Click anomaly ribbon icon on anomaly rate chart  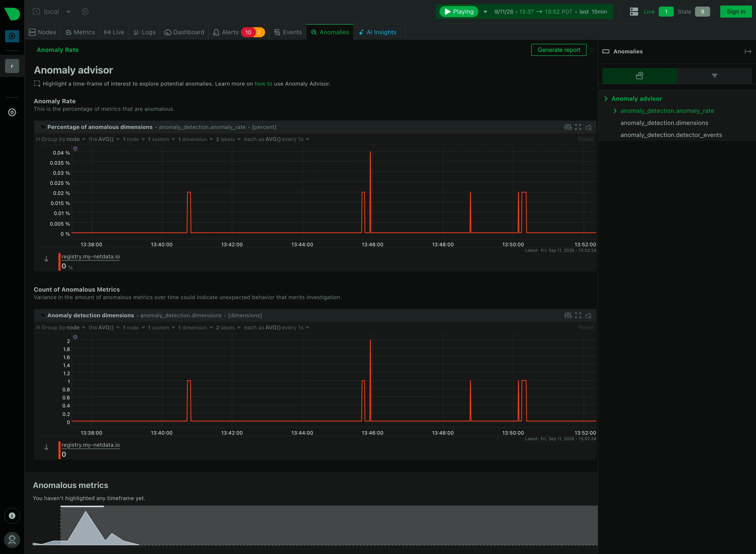(76, 149)
